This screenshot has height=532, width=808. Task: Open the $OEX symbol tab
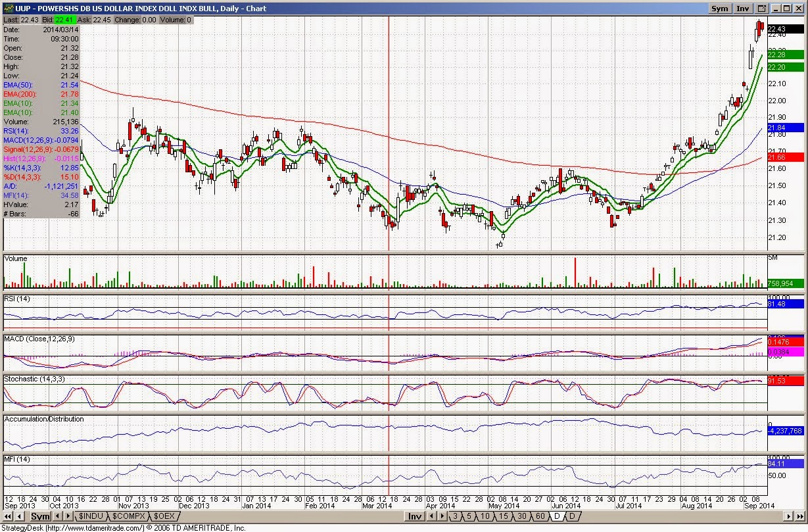tap(164, 516)
